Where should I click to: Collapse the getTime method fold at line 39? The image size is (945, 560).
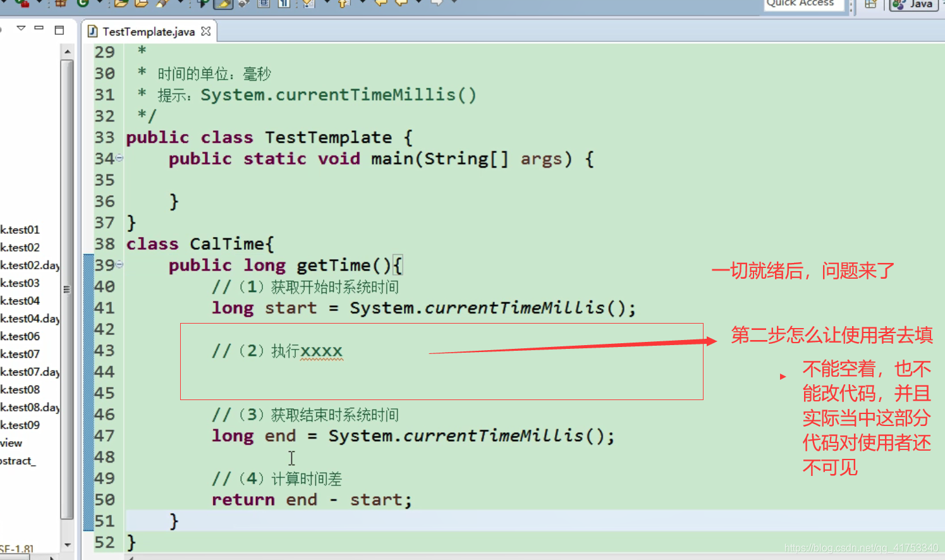pos(119,265)
